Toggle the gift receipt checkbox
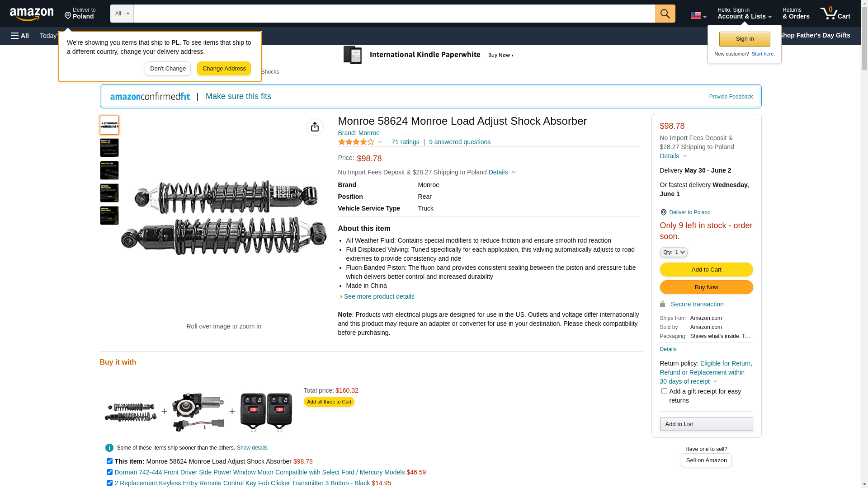This screenshot has height=488, width=868. pyautogui.click(x=664, y=391)
